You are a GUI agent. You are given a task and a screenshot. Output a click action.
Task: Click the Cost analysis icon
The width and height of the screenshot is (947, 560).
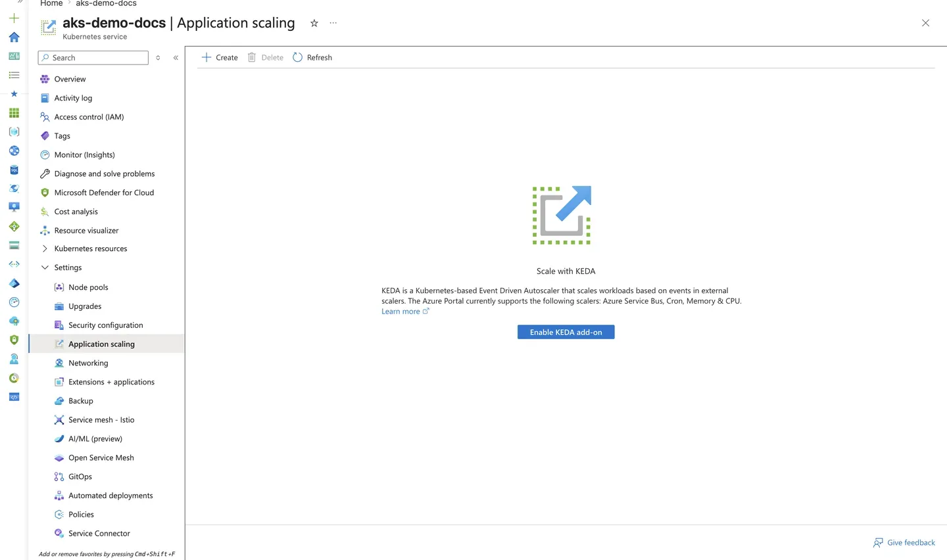point(45,212)
